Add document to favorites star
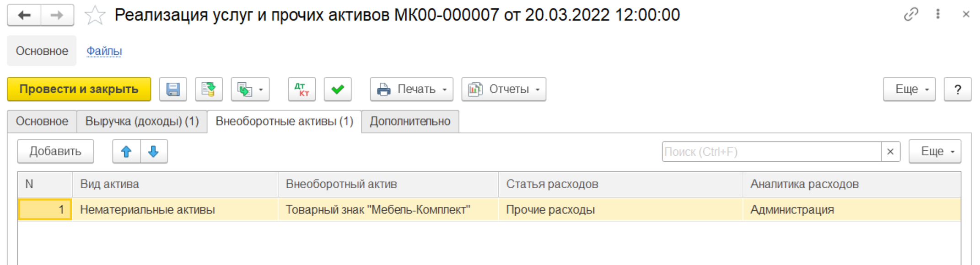980x265 pixels. point(95,15)
